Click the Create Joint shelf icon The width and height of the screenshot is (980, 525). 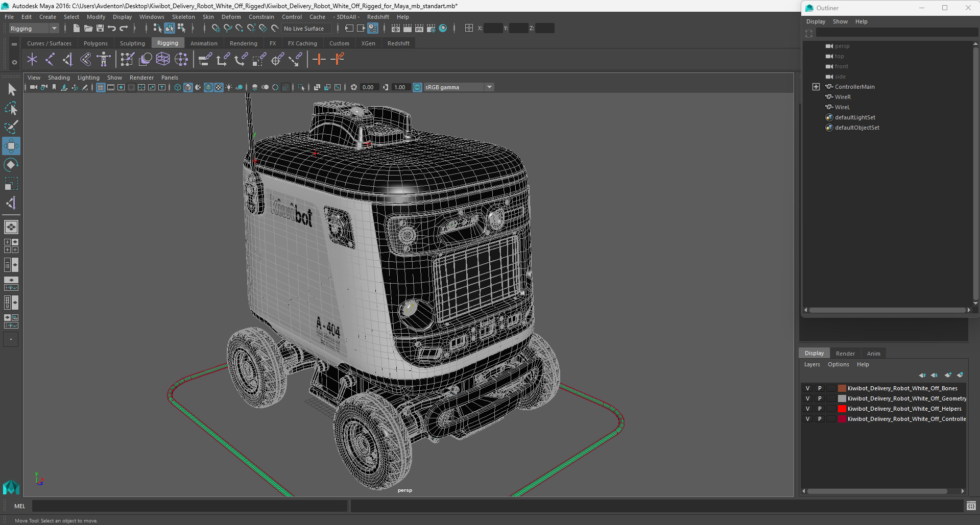50,60
